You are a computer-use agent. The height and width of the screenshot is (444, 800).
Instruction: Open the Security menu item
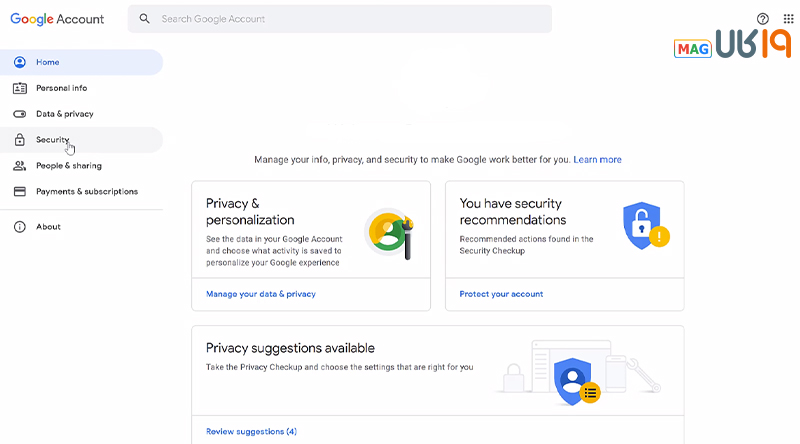52,140
